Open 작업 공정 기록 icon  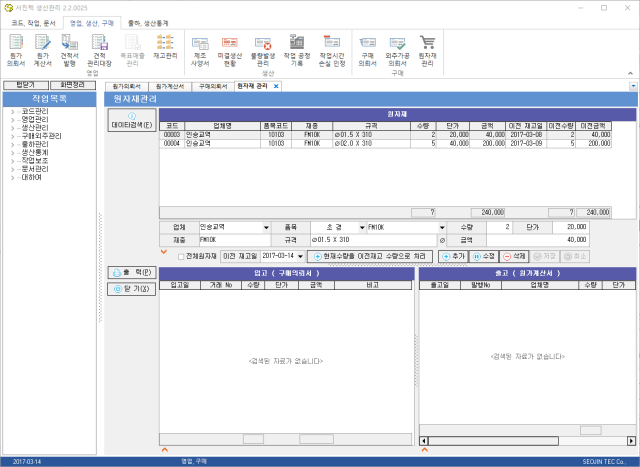point(296,49)
